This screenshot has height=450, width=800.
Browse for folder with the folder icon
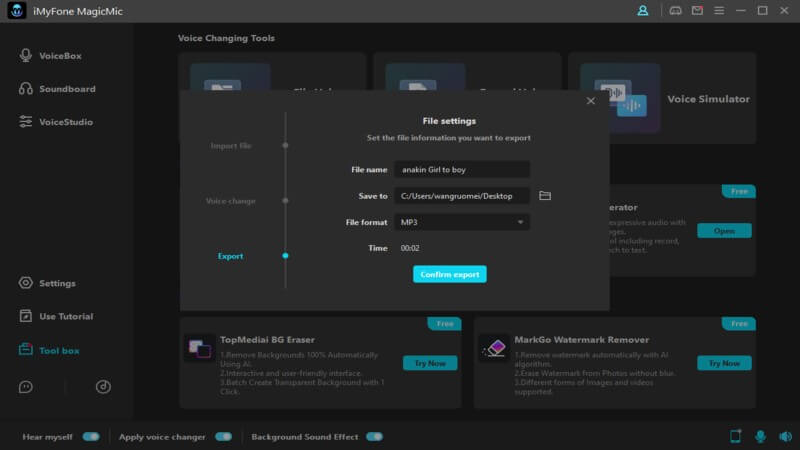coord(545,196)
